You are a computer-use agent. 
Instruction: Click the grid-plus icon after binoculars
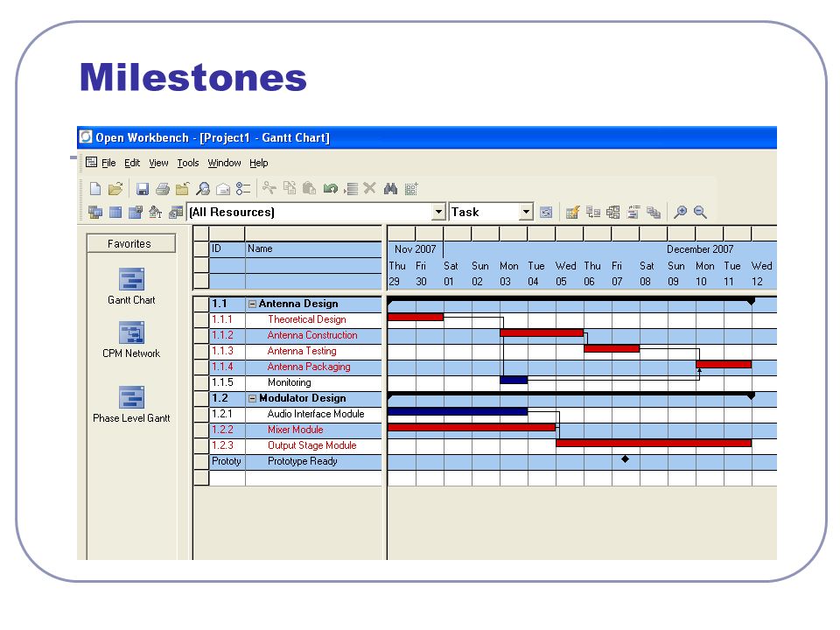click(411, 189)
